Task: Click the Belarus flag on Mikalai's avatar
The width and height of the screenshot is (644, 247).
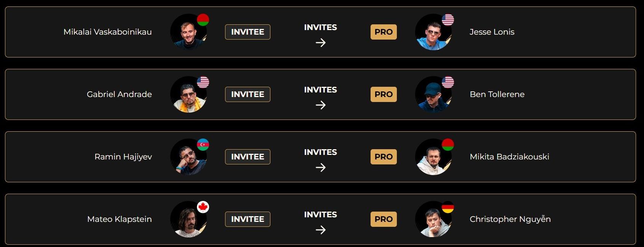Action: coord(203,20)
